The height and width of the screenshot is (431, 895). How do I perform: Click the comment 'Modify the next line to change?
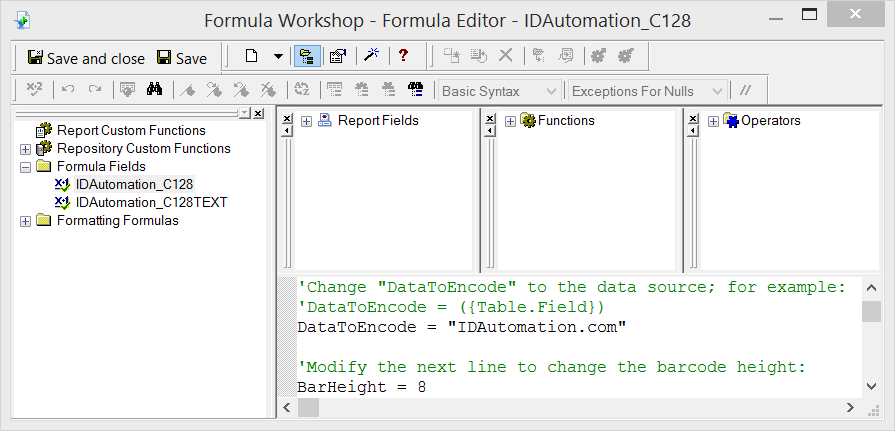551,368
